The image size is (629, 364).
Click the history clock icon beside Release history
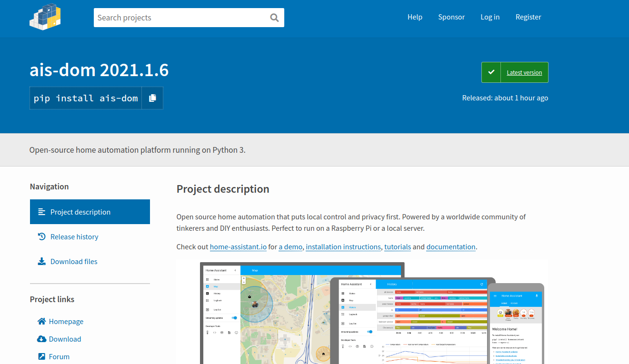(x=42, y=236)
